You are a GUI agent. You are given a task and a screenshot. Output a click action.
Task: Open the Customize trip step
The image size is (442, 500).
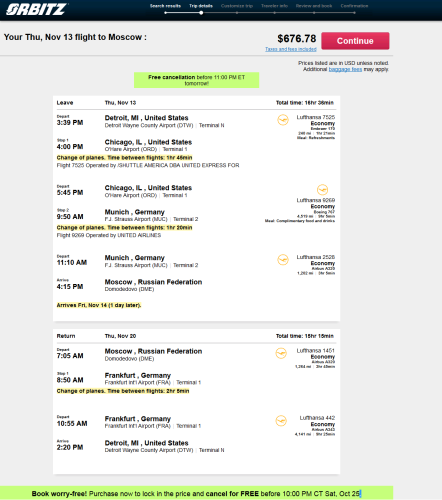237,6
